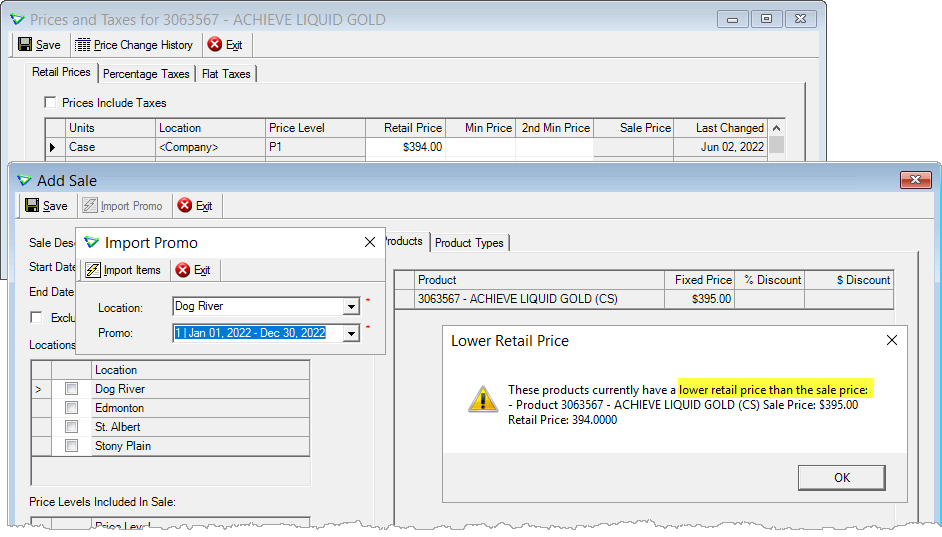Click Import Promo toolbar icon in Add Sale
The height and width of the screenshot is (537, 942).
point(90,205)
